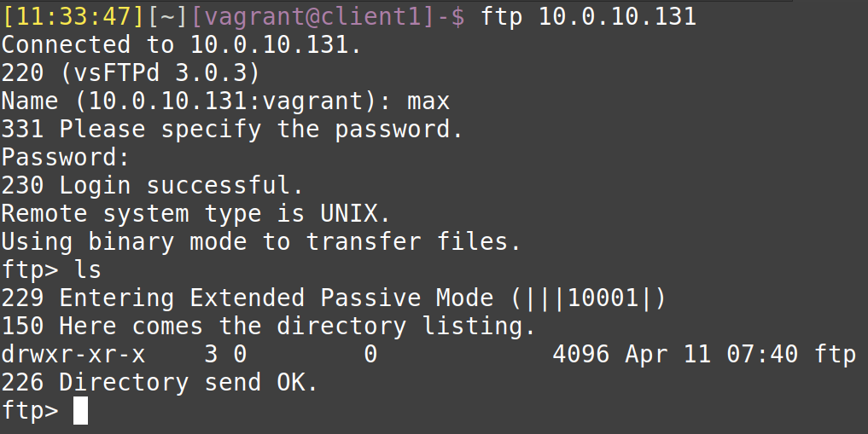Click the 'ftp' directory name in listing
Viewport: 868px width, 434px height.
[x=835, y=354]
